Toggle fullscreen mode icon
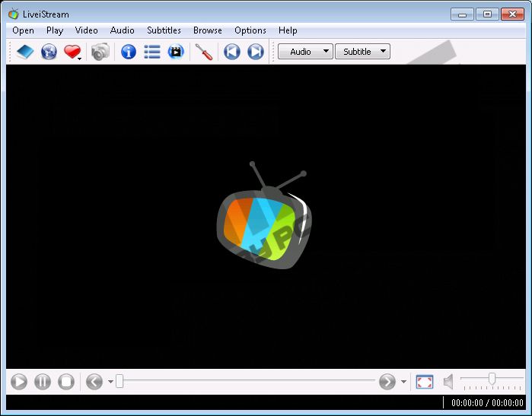 point(425,382)
